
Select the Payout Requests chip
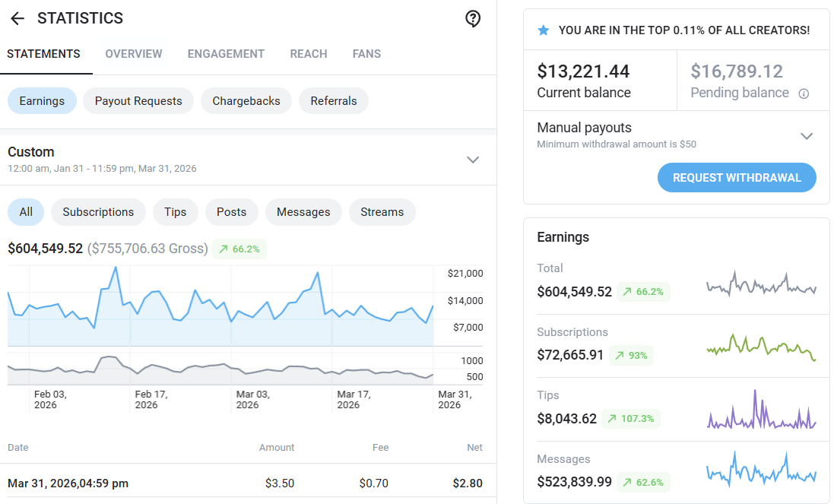pos(138,101)
